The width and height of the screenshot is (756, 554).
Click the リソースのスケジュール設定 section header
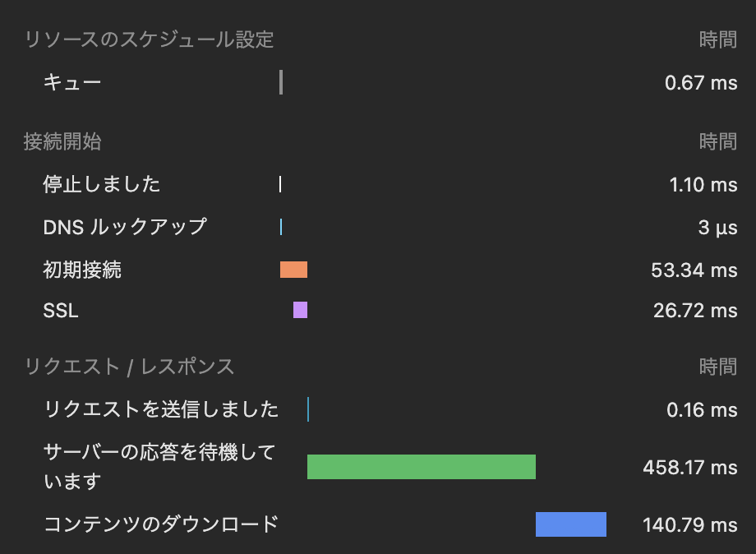coord(149,39)
